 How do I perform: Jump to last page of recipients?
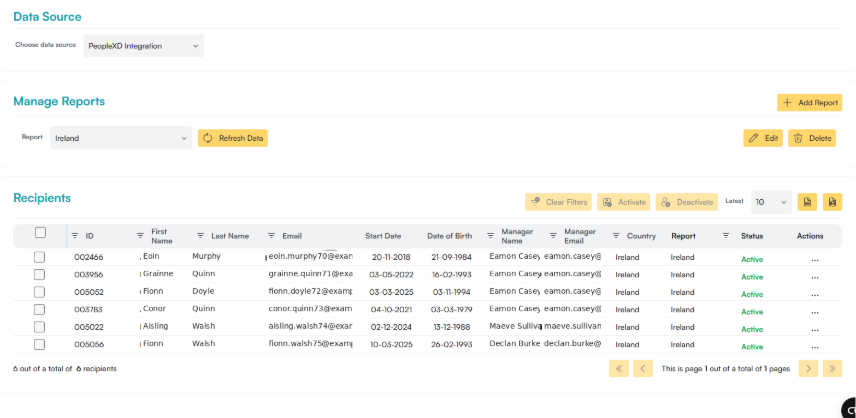pos(833,368)
